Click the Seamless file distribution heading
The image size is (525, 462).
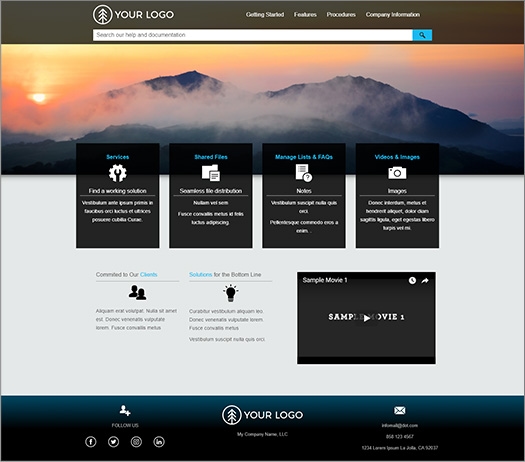(211, 191)
